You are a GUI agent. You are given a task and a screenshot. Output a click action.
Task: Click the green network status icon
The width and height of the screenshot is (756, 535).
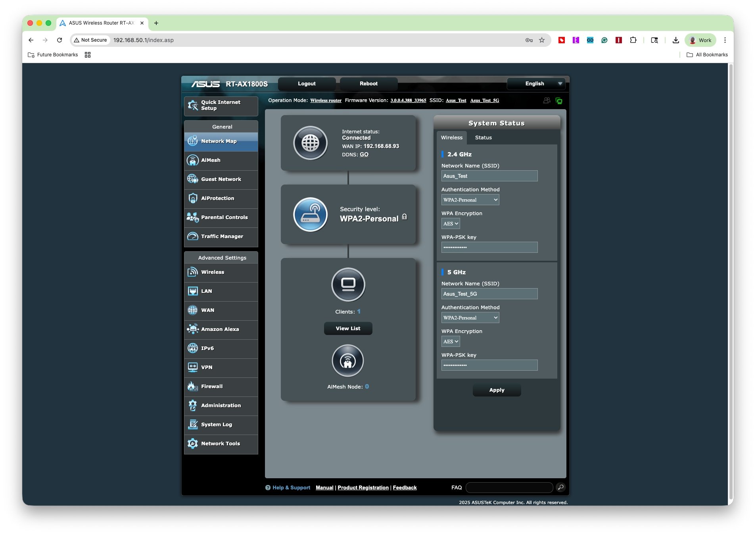pos(559,101)
